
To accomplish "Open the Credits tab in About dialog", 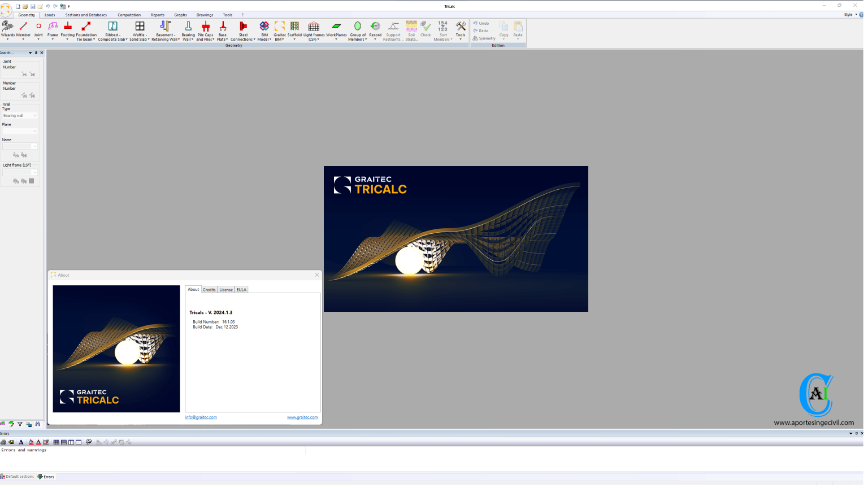I will (x=209, y=290).
